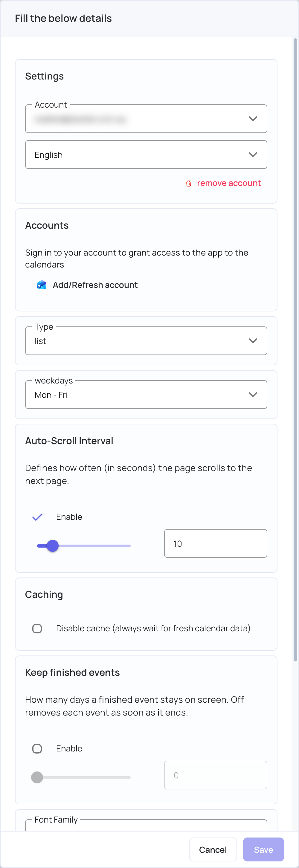Click the Keep finished events heading
This screenshot has height=868, width=299.
coord(72,672)
